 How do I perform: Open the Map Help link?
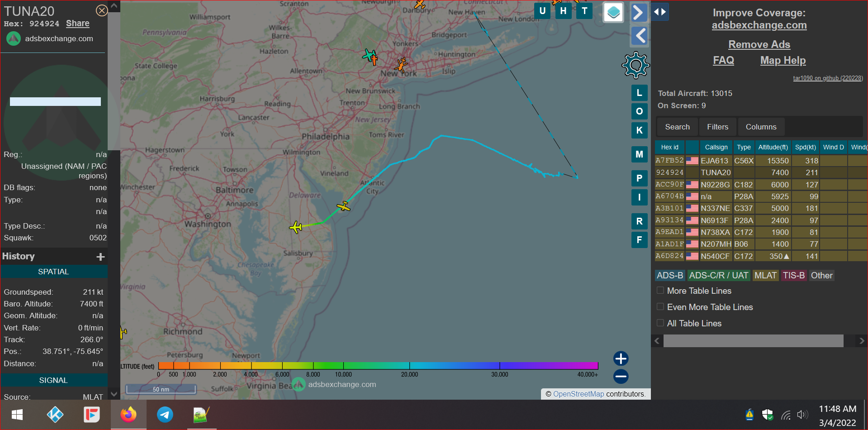click(783, 60)
